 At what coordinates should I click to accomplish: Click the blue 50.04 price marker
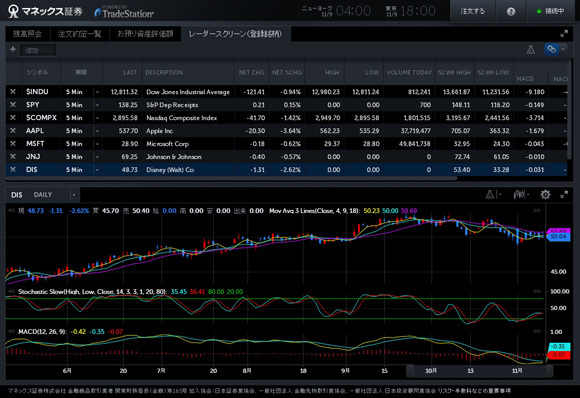558,237
